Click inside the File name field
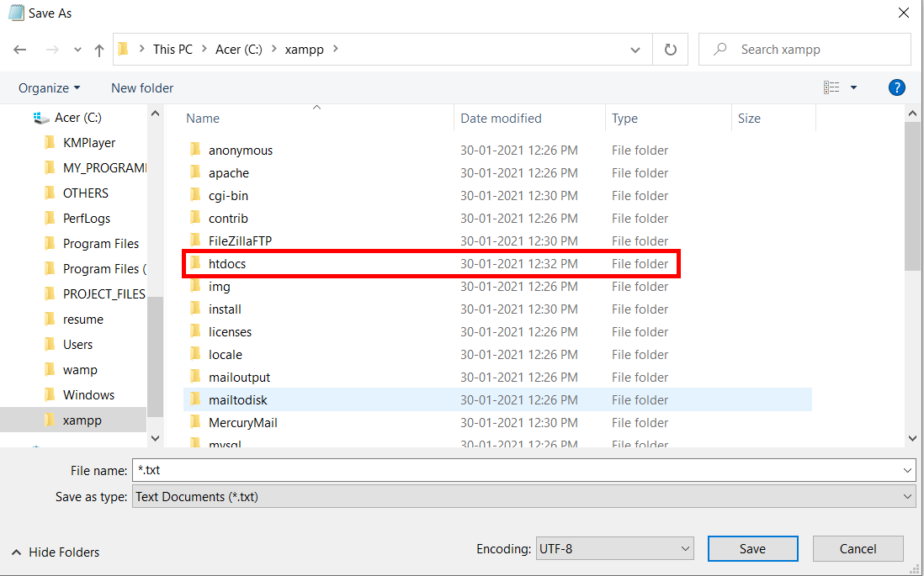The height and width of the screenshot is (576, 924). coord(421,470)
